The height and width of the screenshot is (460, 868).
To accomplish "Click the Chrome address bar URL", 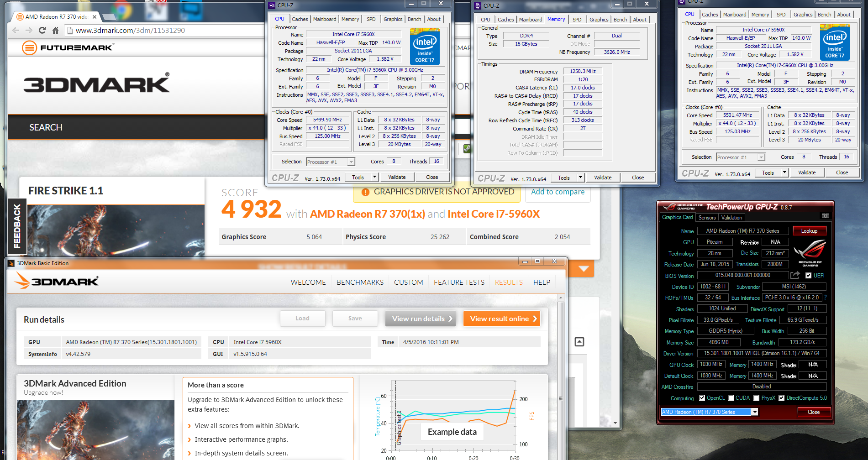I will 130,31.
